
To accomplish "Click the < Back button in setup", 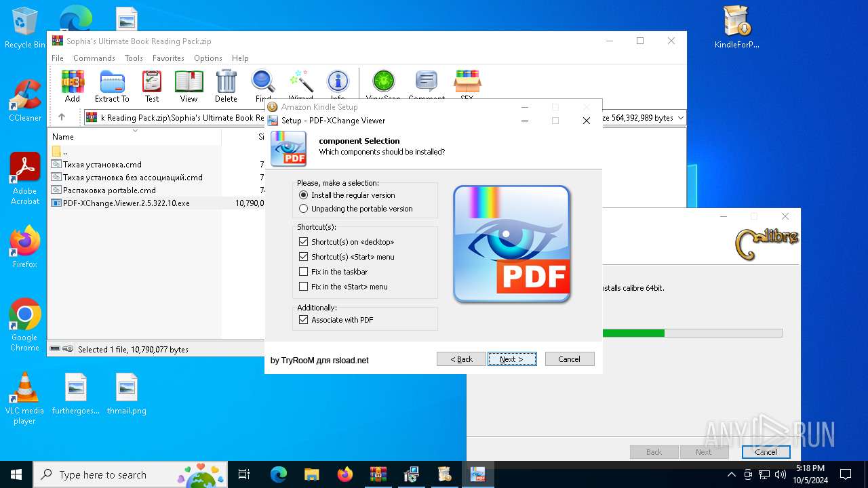I will 461,359.
